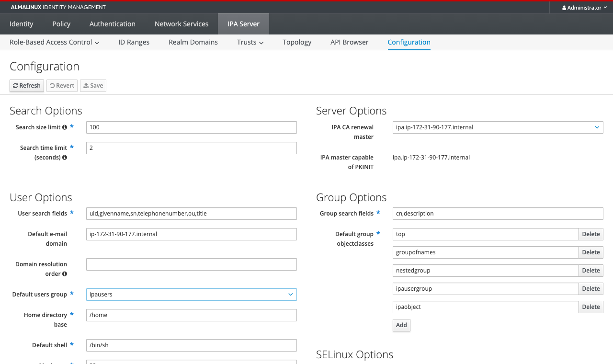The width and height of the screenshot is (613, 364).
Task: Click the Search time limit field
Action: [192, 148]
